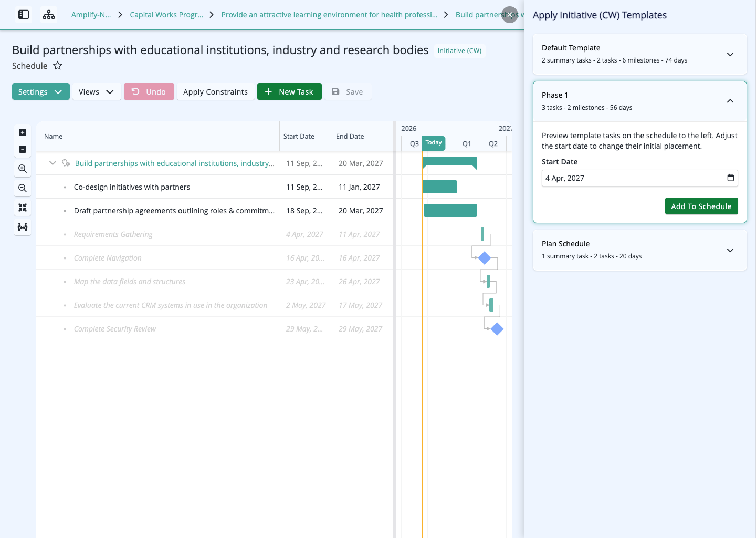Viewport: 756px width, 538px height.
Task: Favorite the schedule with star icon
Action: click(x=58, y=66)
